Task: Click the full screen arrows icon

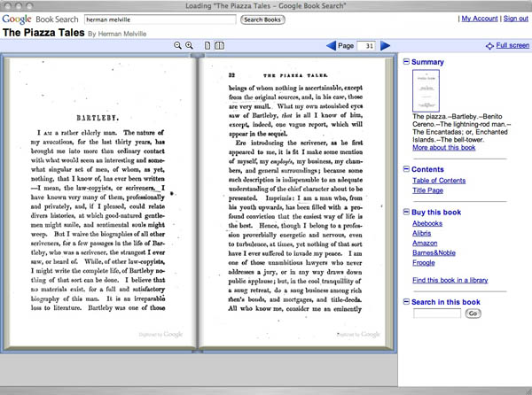Action: pyautogui.click(x=489, y=46)
